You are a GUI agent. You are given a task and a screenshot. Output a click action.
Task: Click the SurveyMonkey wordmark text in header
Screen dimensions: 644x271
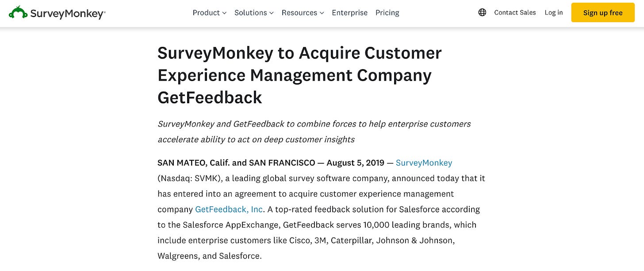click(67, 13)
